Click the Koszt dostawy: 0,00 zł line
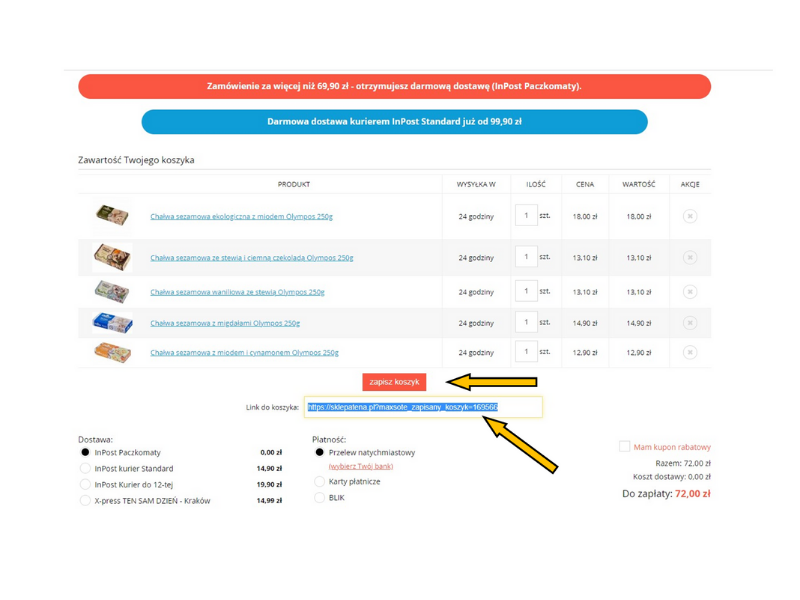 coord(672,477)
